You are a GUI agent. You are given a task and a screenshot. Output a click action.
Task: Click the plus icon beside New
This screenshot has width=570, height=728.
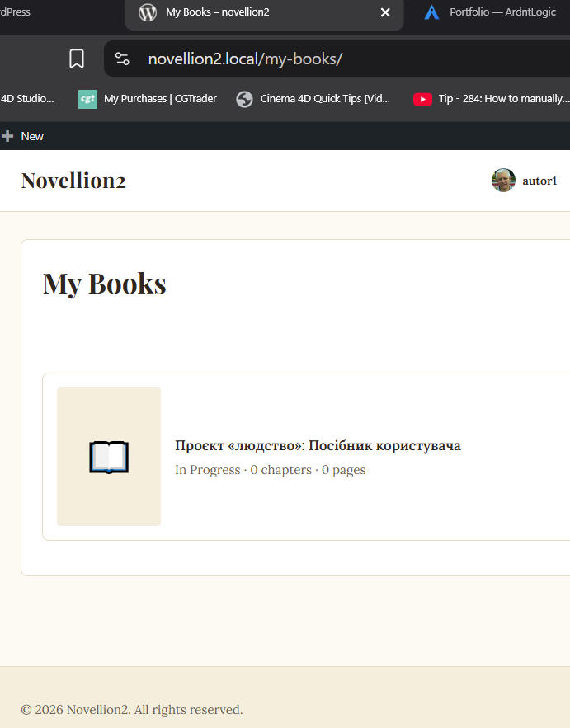[x=7, y=136]
